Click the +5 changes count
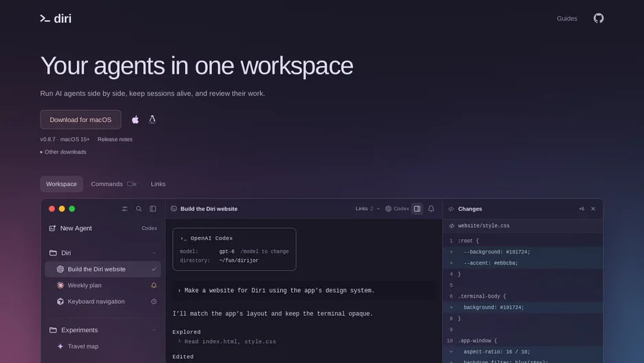 [x=581, y=209]
